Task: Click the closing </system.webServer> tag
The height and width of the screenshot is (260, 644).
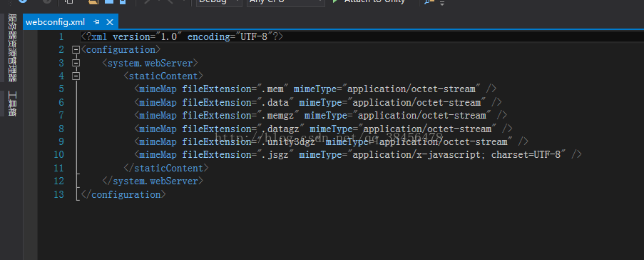Action: pyautogui.click(x=153, y=181)
